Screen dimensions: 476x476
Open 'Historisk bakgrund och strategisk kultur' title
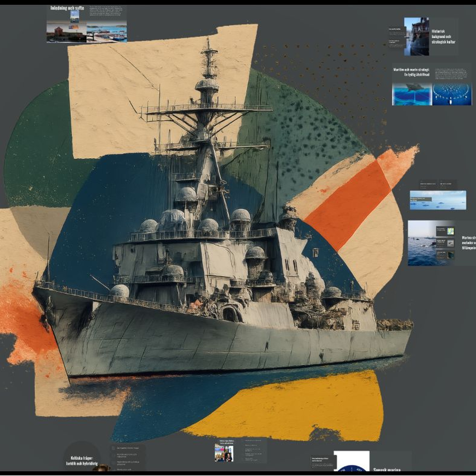pyautogui.click(x=443, y=36)
